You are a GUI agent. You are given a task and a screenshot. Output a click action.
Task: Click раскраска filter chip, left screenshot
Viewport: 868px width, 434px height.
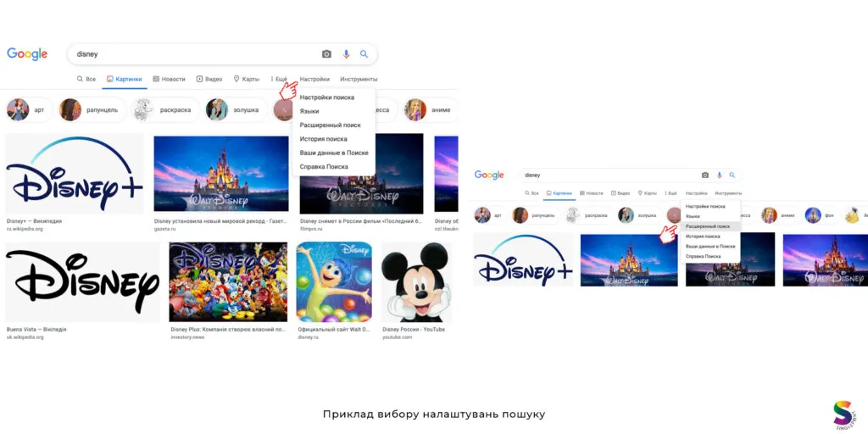(x=164, y=109)
